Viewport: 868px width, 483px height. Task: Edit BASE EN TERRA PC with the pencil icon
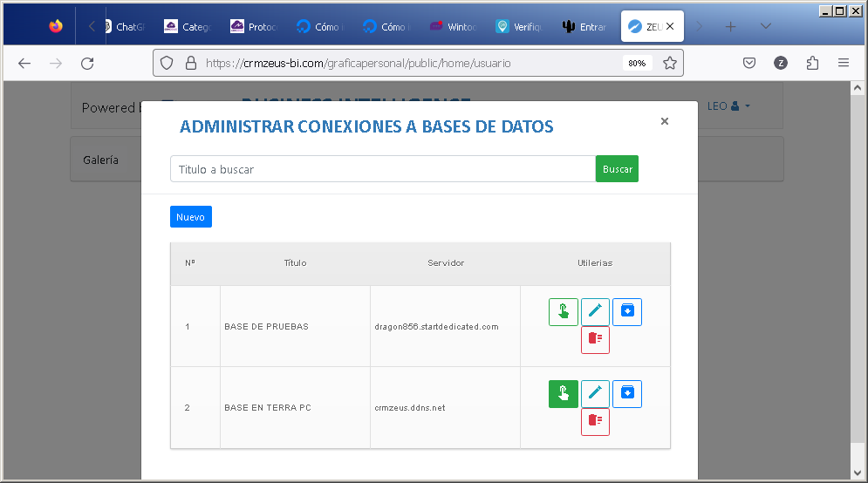[595, 394]
